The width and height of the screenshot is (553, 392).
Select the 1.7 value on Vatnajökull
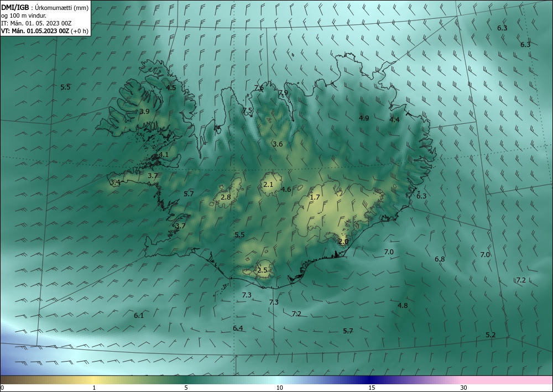(315, 197)
